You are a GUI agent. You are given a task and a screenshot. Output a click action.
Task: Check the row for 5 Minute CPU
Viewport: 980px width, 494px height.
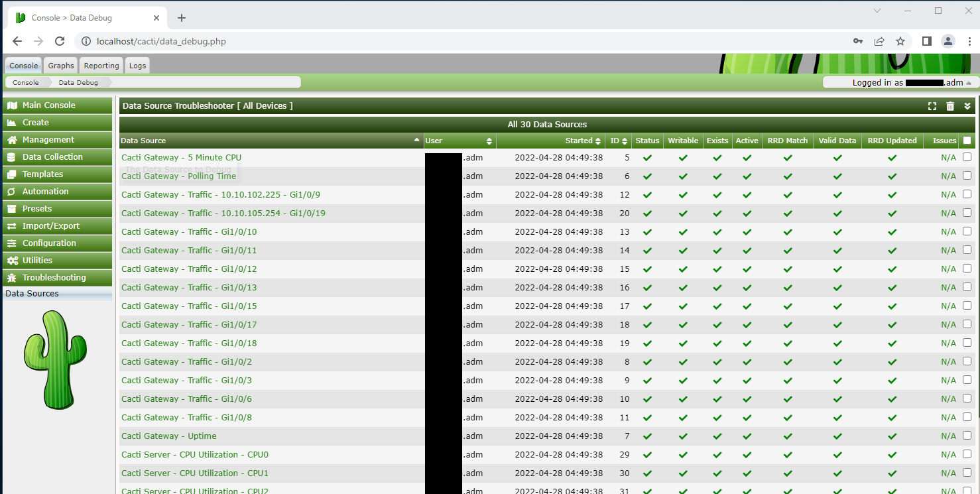point(967,157)
